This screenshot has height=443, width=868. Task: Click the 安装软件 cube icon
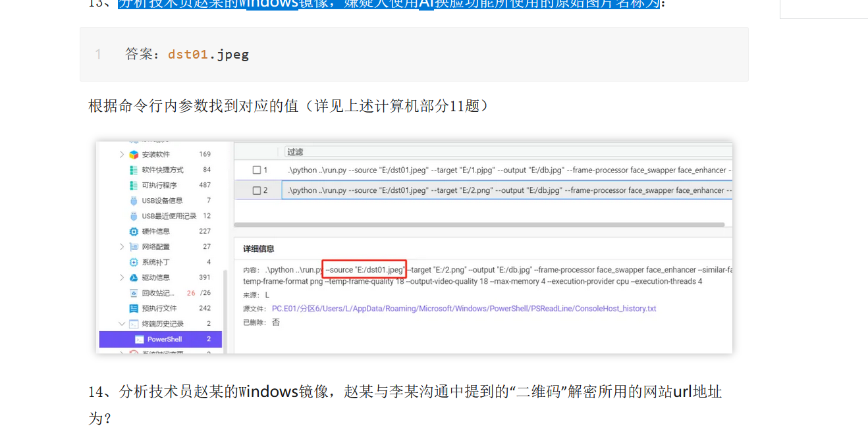pyautogui.click(x=134, y=155)
